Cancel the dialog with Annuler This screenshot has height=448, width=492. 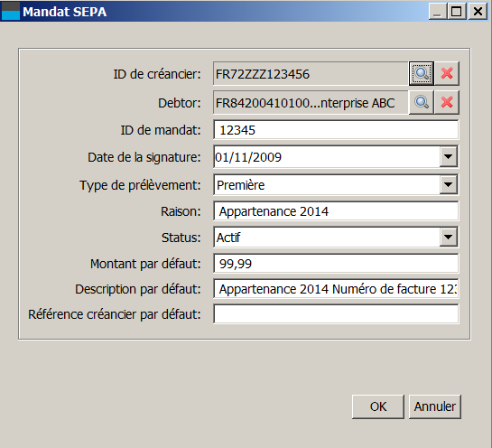click(435, 406)
